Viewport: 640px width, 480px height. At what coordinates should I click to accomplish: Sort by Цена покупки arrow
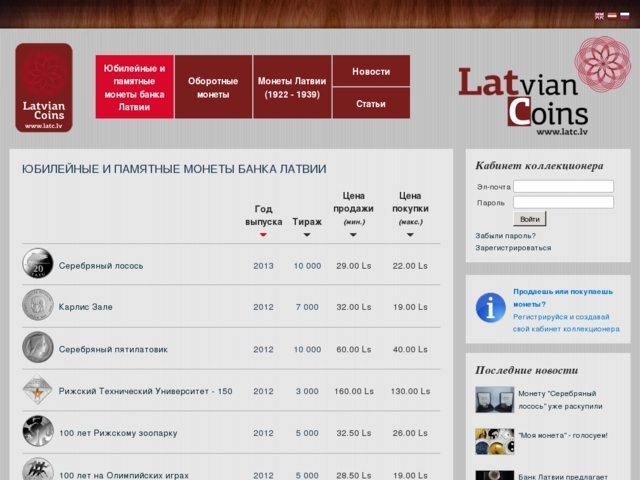(410, 235)
